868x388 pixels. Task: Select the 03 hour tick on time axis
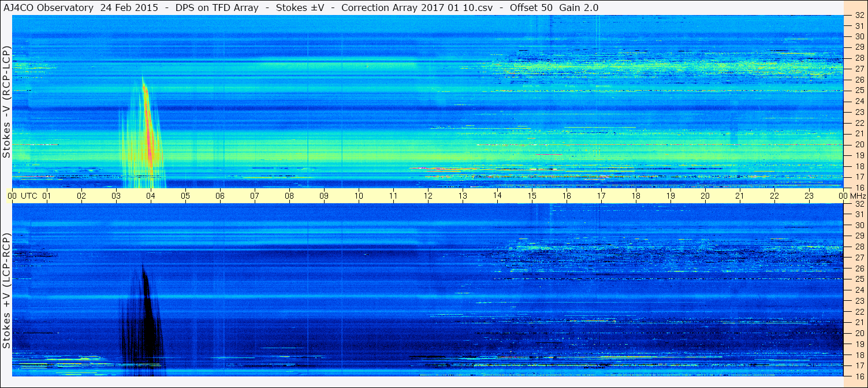point(116,196)
